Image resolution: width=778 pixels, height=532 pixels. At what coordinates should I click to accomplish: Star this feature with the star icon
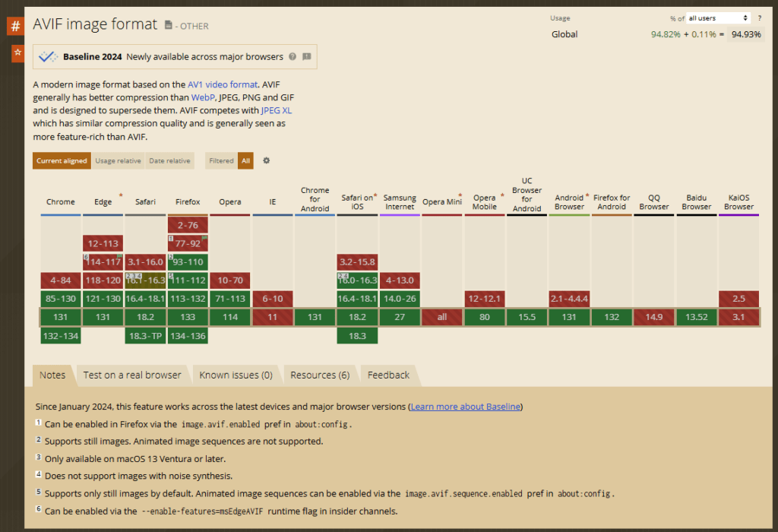tap(16, 53)
